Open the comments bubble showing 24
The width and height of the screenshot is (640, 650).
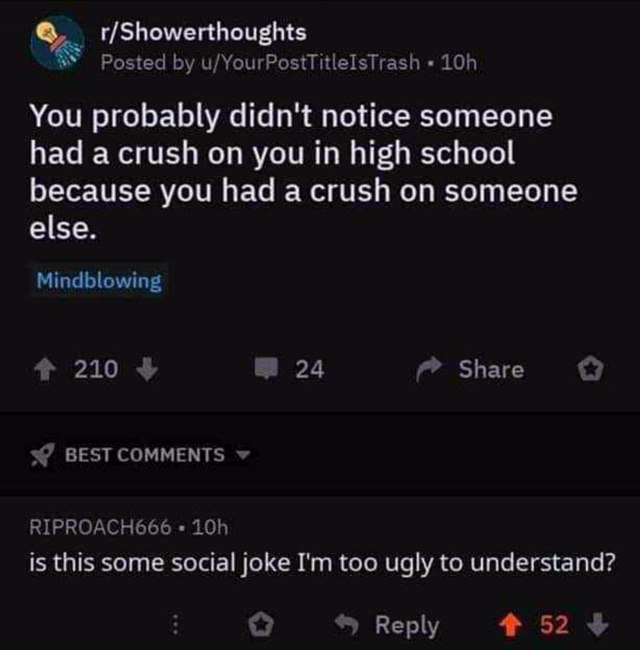pos(266,369)
